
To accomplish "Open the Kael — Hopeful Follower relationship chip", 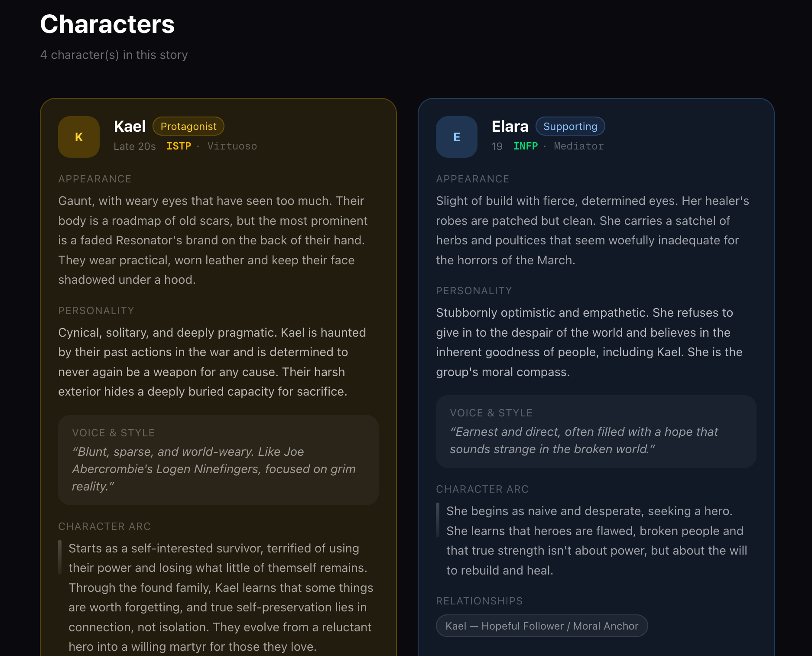I will click(x=542, y=626).
